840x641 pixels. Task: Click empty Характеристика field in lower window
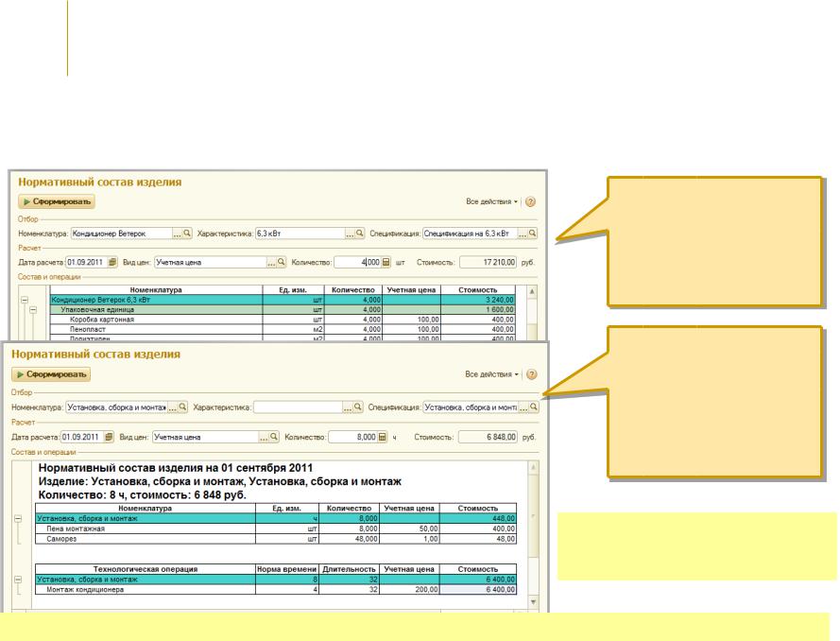point(299,407)
